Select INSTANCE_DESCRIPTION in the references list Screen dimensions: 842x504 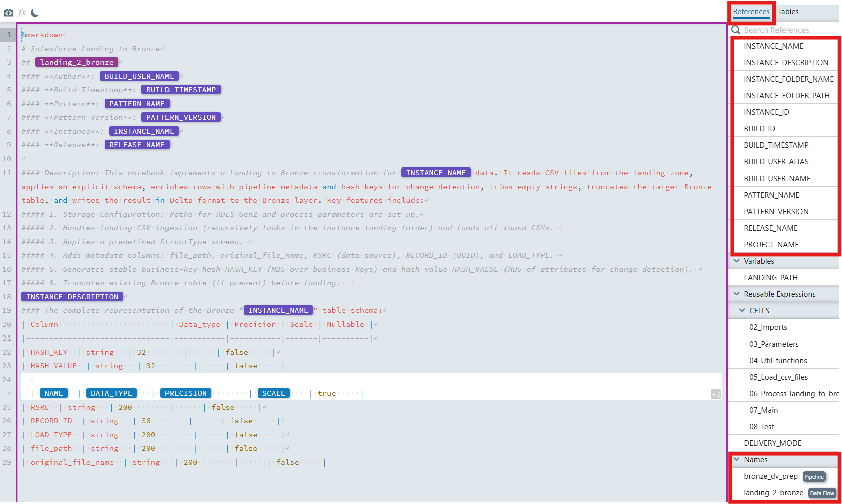coord(786,63)
